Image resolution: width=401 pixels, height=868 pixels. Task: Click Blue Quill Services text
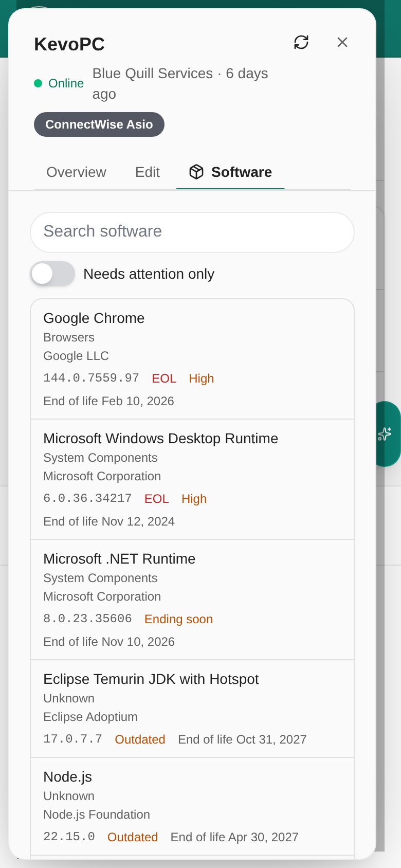pyautogui.click(x=153, y=74)
